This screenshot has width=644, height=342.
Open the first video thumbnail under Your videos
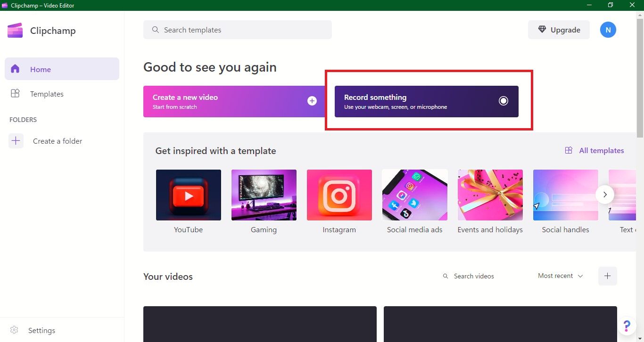[x=260, y=324]
